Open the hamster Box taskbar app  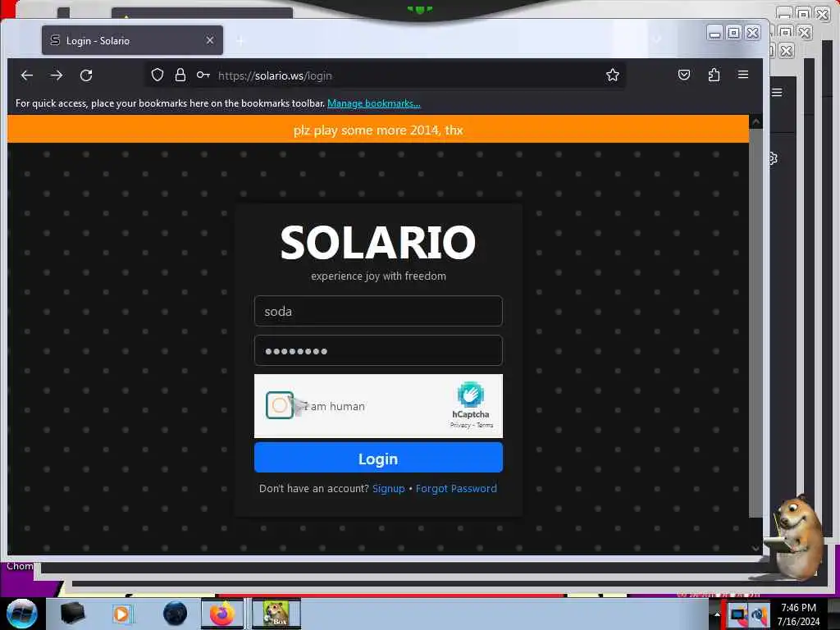276,614
